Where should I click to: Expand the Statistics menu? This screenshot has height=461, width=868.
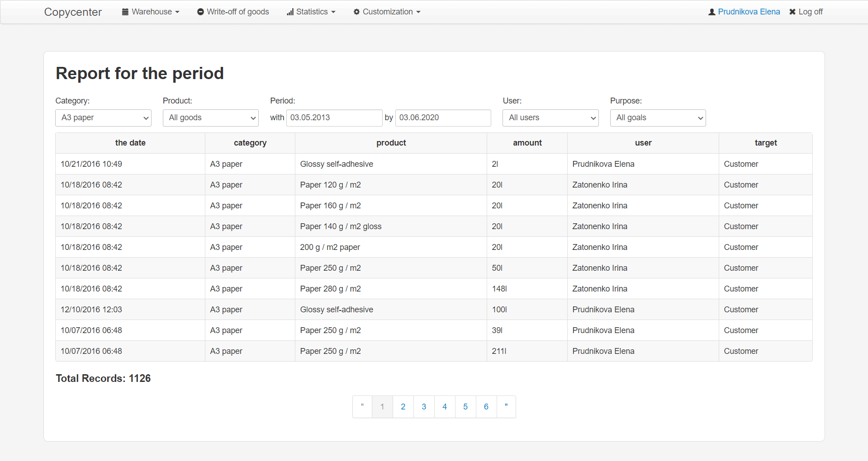click(311, 12)
